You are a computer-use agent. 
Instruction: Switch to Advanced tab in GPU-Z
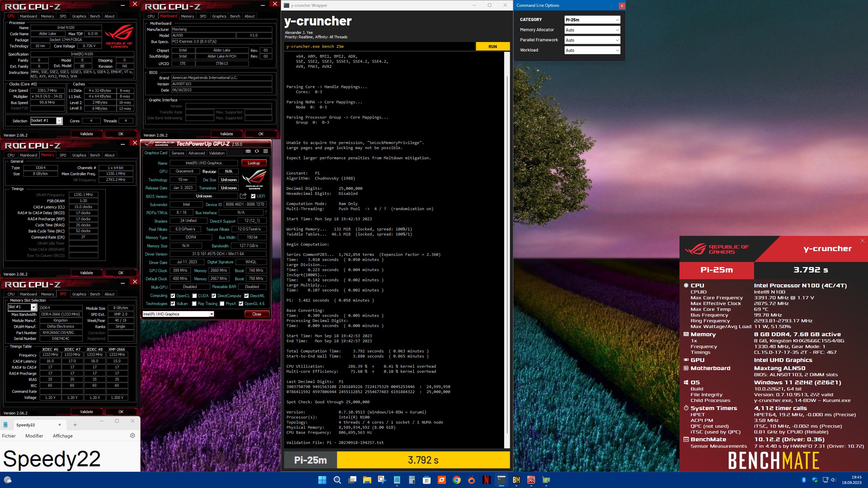click(197, 153)
